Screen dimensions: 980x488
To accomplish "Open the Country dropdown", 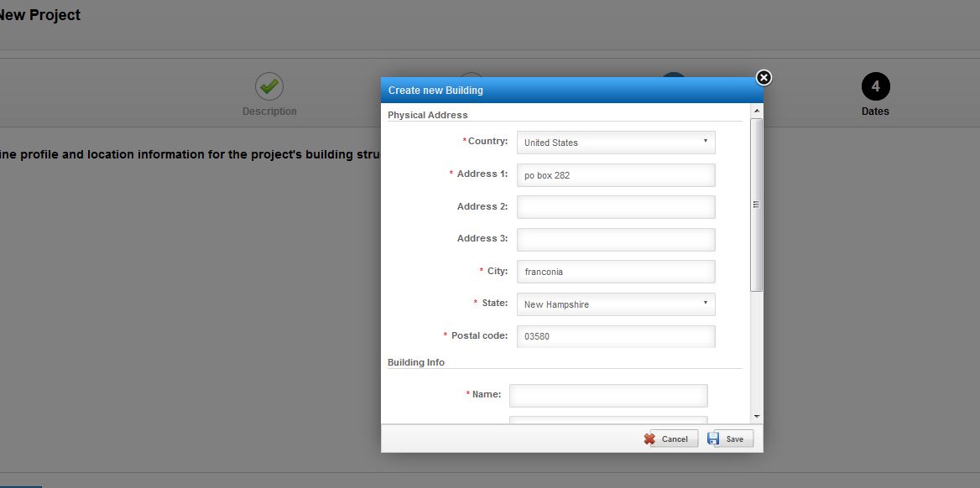I will [x=616, y=143].
